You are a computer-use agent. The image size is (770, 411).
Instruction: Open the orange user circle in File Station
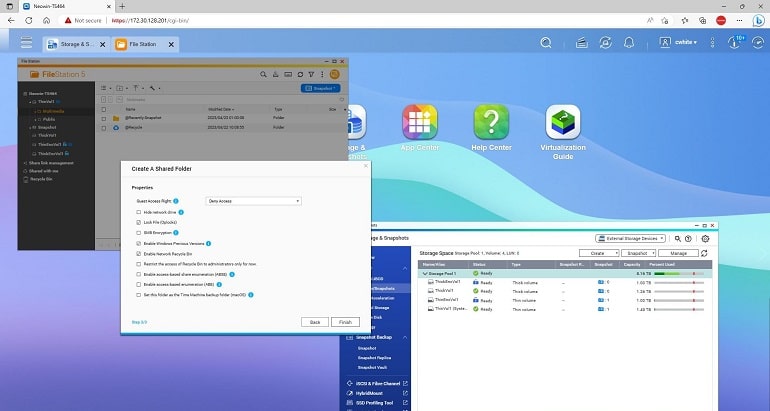[334, 74]
